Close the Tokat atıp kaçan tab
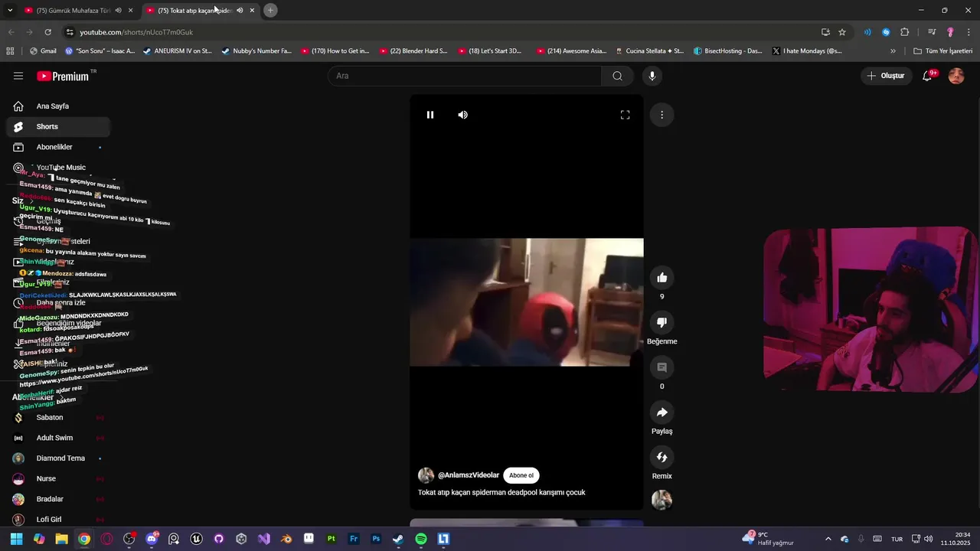 252,10
